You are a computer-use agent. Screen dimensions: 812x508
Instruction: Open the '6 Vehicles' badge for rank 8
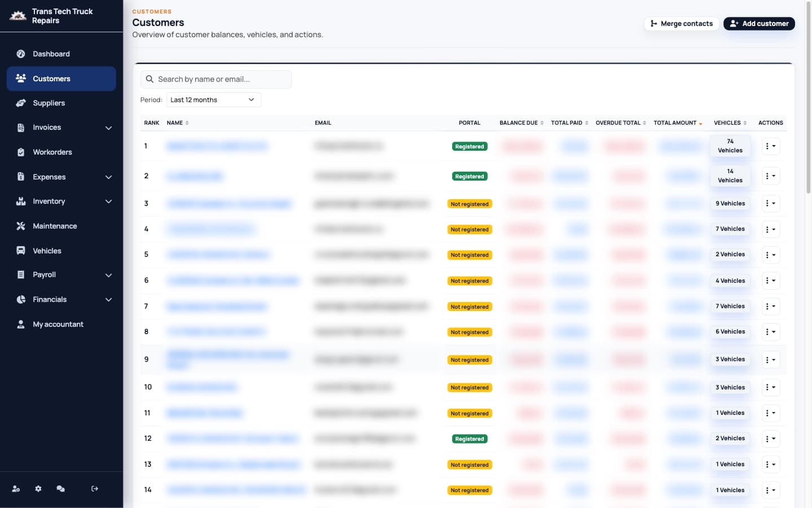[x=730, y=331]
